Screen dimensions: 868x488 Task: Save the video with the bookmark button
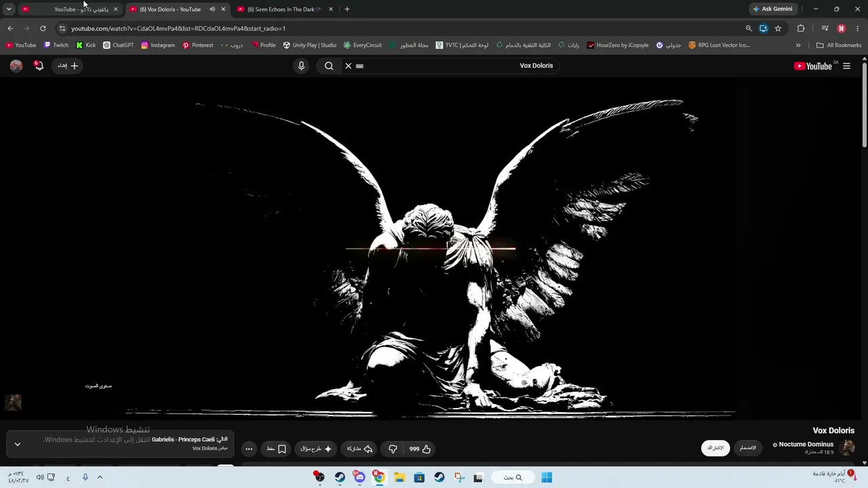(x=277, y=449)
